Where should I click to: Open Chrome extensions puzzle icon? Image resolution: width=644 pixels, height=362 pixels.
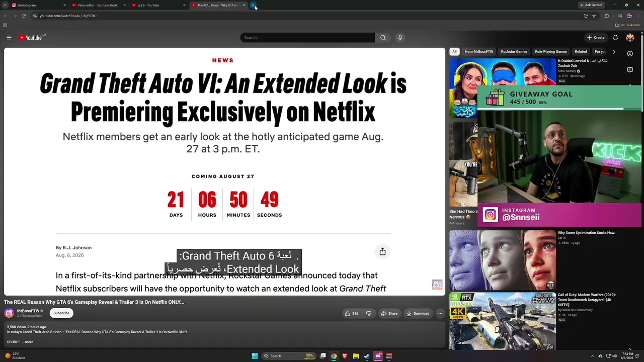coord(607,16)
